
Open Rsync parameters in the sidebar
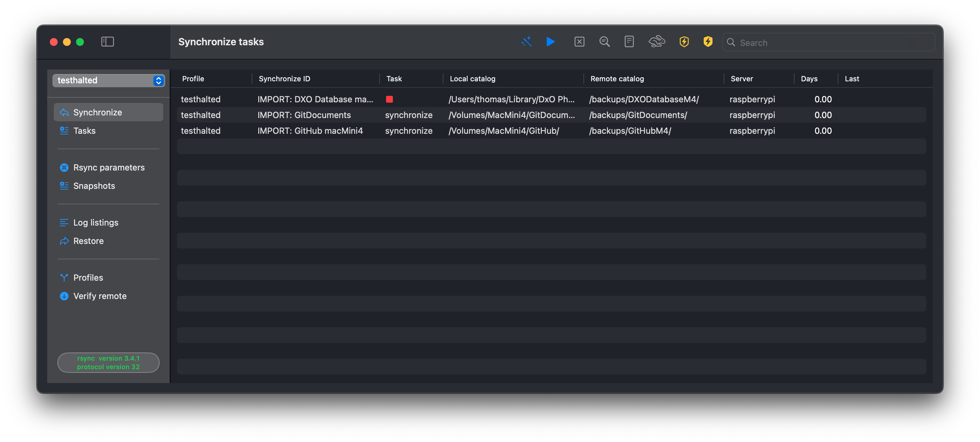[108, 168]
